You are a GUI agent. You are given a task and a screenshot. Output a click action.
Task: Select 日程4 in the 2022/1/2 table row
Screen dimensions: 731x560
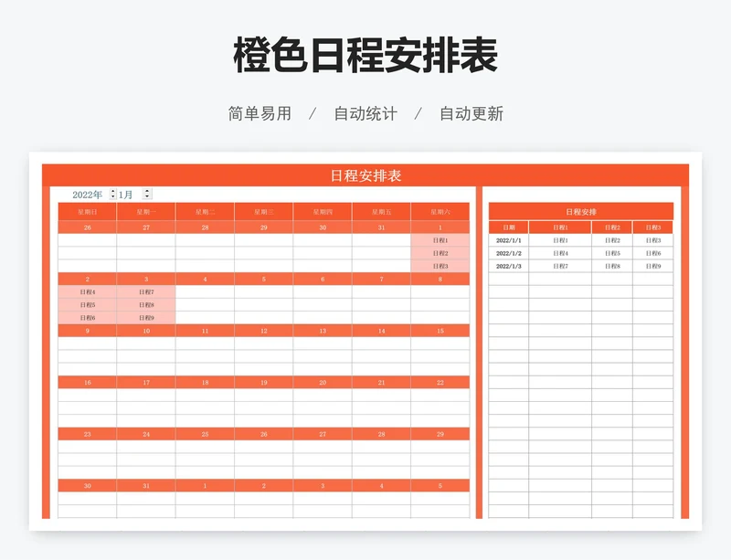560,253
